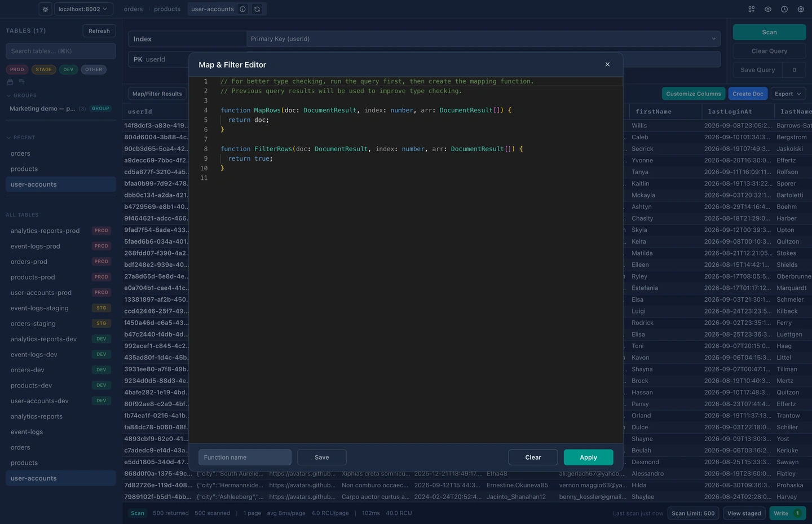Open saved queries count button

[795, 70]
